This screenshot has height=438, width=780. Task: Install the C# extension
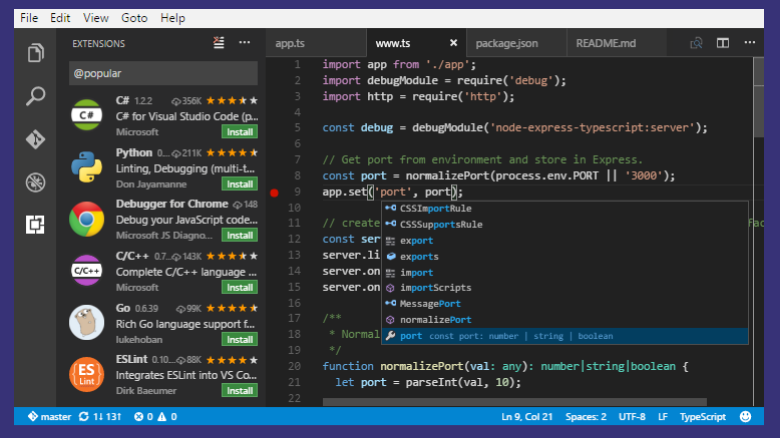[240, 132]
